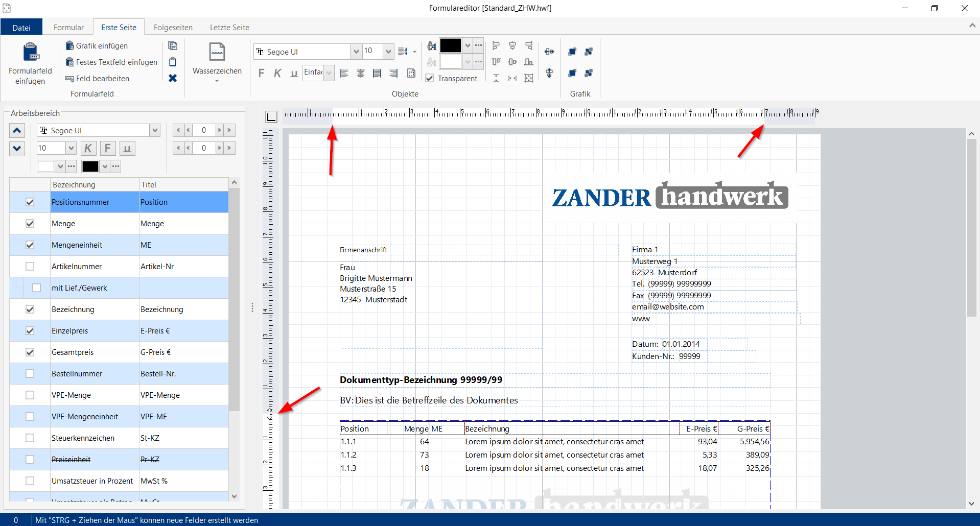Click the copy icon in Formularfeld group
Screen dimensions: 980x526
(x=173, y=46)
